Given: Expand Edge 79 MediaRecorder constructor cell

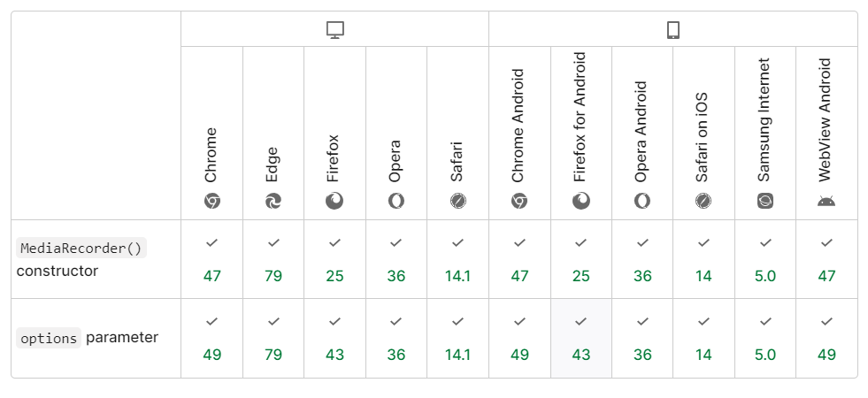Looking at the screenshot, I should pyautogui.click(x=273, y=259).
